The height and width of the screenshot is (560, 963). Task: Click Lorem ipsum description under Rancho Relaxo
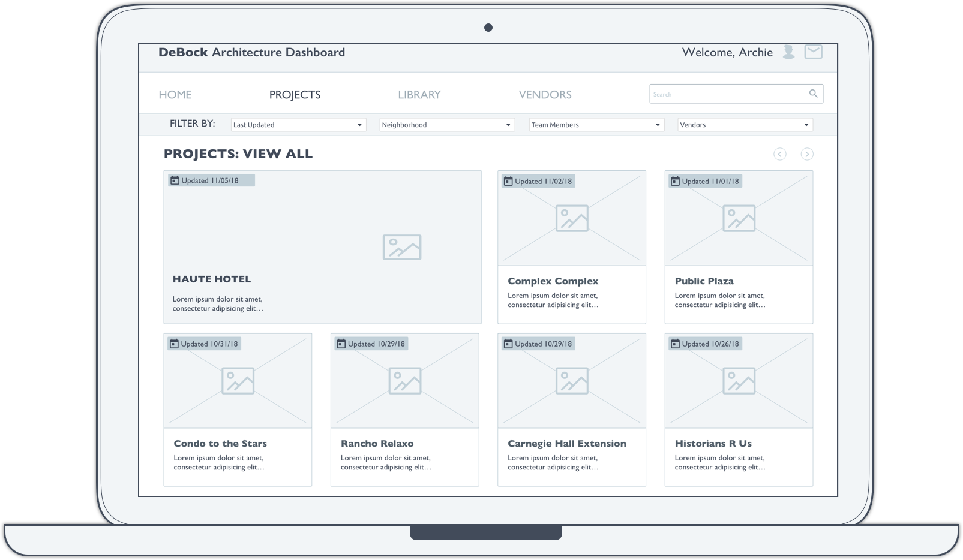pyautogui.click(x=386, y=463)
